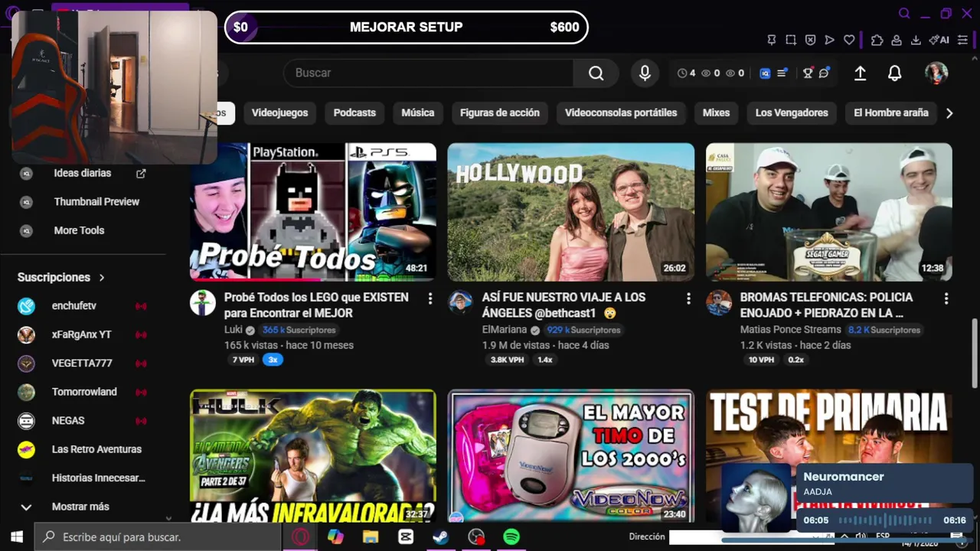
Task: Open the easy setup sliders icon
Action: [x=963, y=40]
